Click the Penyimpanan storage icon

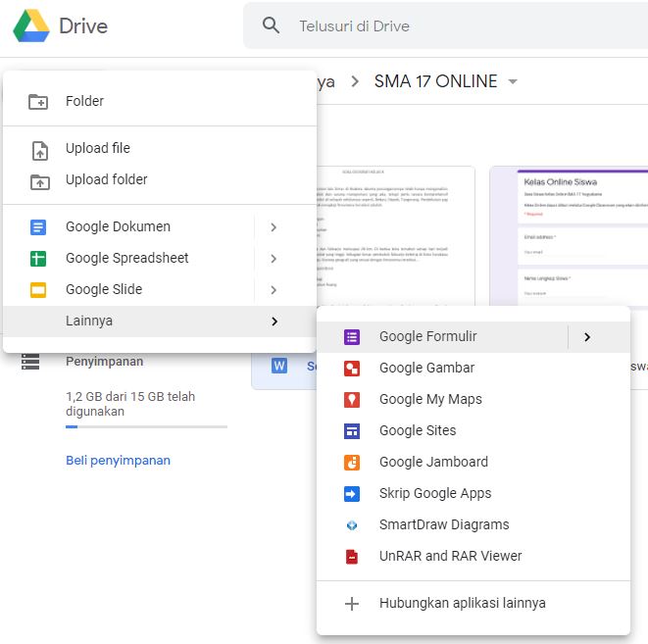(x=30, y=362)
